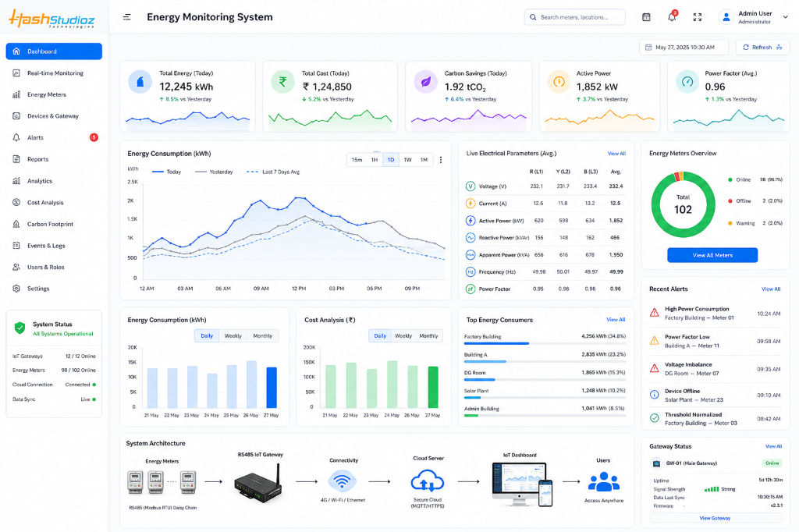
Task: Click the Total Energy flame icon
Action: point(140,82)
